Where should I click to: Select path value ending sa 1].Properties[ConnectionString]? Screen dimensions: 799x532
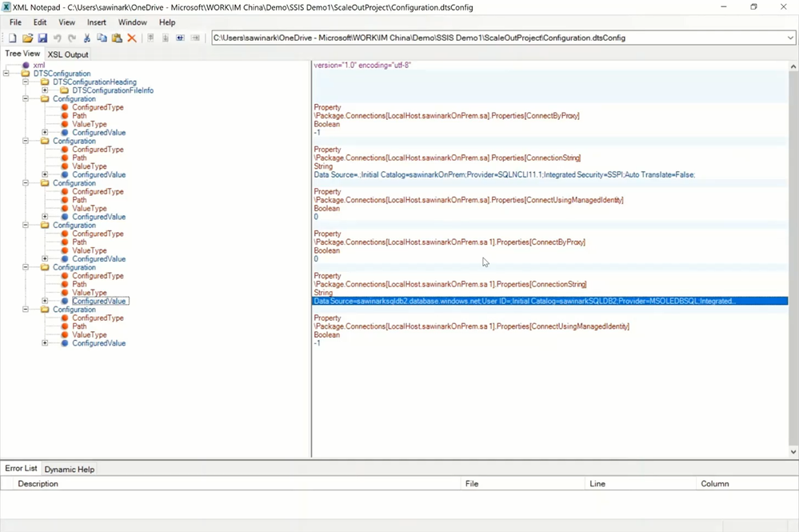pyautogui.click(x=450, y=284)
